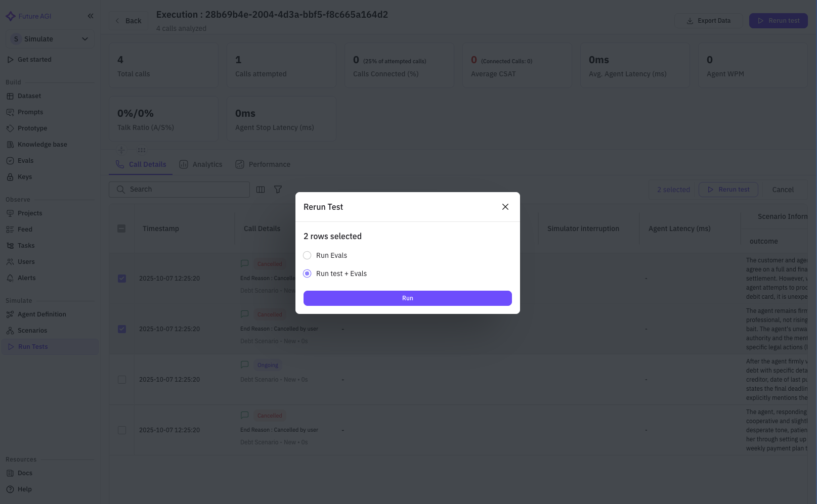Screen dimensions: 817x504
Task: Click the Simulator interruption column header
Action: point(583,228)
